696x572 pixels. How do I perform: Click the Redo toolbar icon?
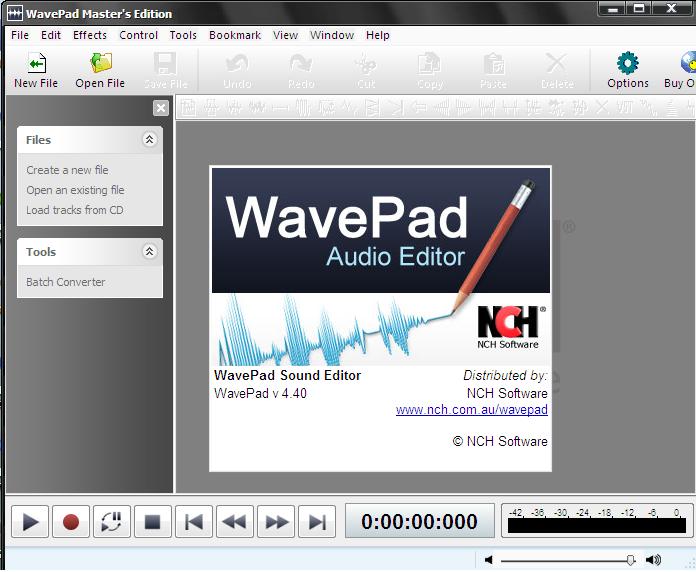(301, 63)
